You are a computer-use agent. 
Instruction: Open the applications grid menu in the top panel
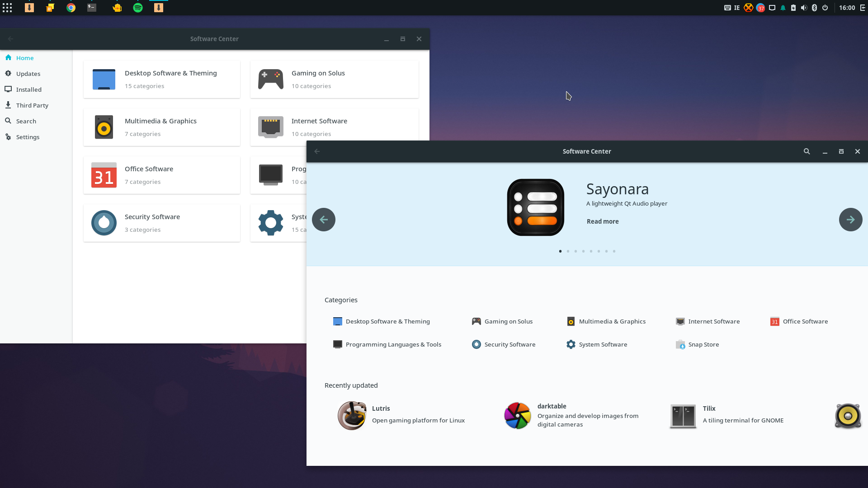click(7, 8)
